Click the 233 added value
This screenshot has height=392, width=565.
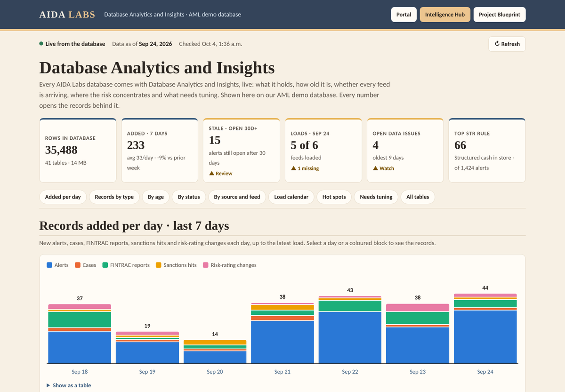[x=136, y=145]
